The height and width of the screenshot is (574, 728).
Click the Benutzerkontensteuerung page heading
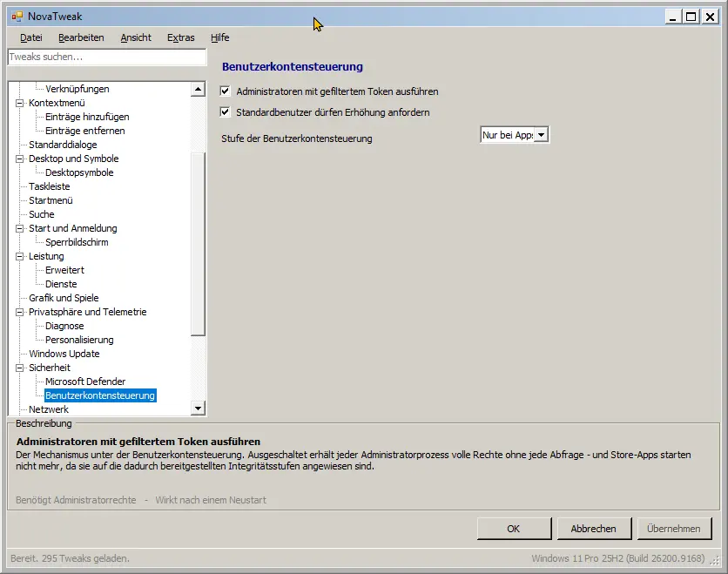point(293,67)
